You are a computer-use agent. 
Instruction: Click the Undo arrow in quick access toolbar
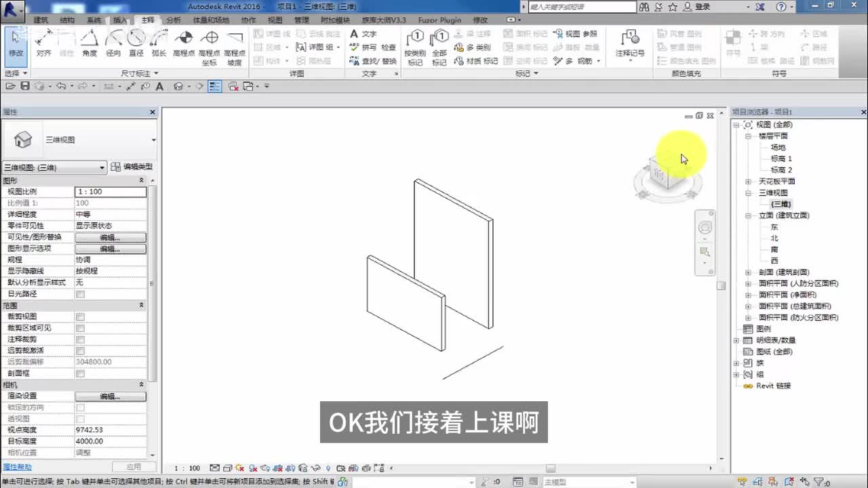(x=61, y=86)
